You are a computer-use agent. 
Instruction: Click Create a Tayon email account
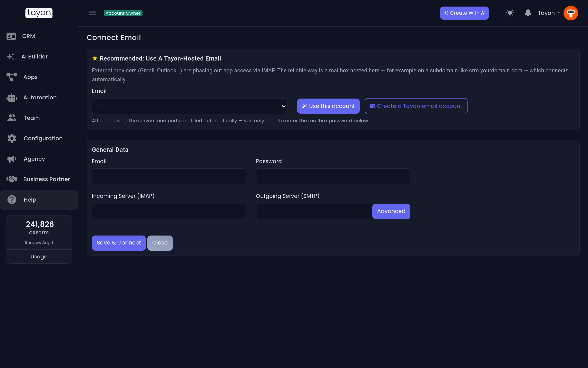click(416, 106)
